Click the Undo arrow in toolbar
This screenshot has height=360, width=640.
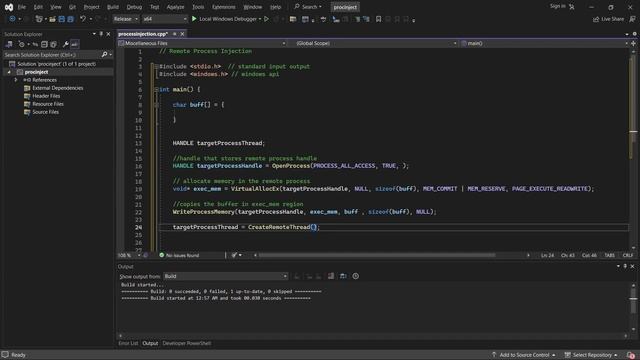pos(83,19)
